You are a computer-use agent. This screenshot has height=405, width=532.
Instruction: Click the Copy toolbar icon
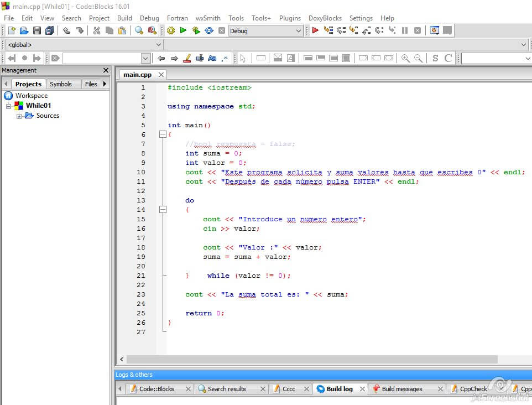(x=109, y=30)
